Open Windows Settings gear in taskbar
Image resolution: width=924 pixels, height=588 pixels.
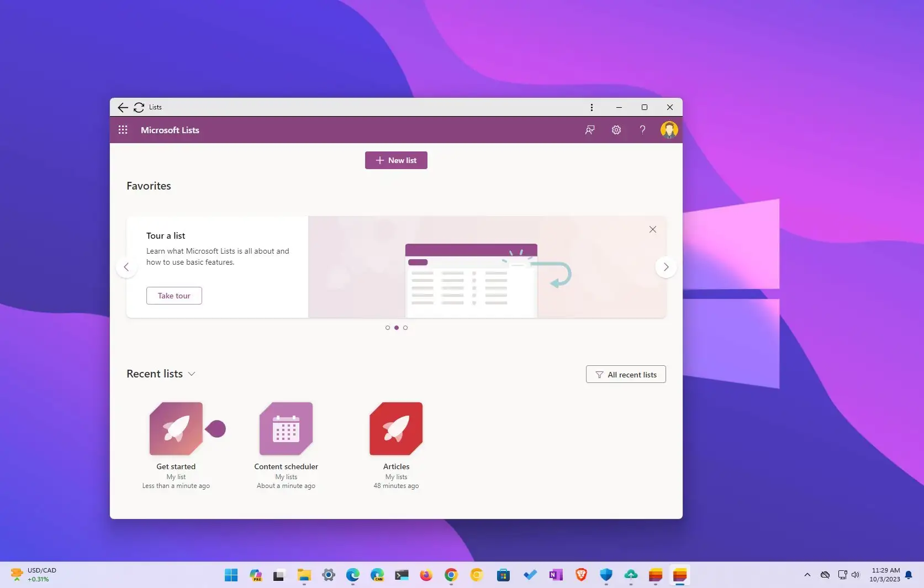329,575
